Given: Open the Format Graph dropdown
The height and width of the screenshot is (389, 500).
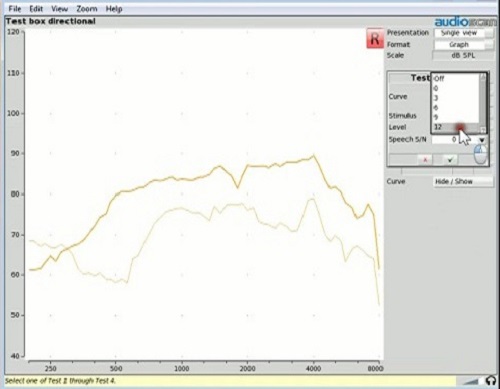Looking at the screenshot, I should click(463, 45).
